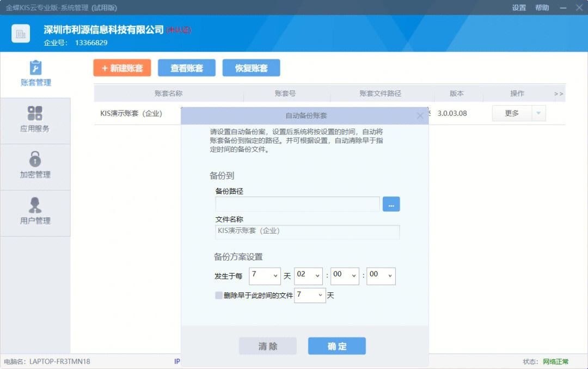The image size is (588, 369).
Task: Click into the 文件名称 input field
Action: (308, 232)
